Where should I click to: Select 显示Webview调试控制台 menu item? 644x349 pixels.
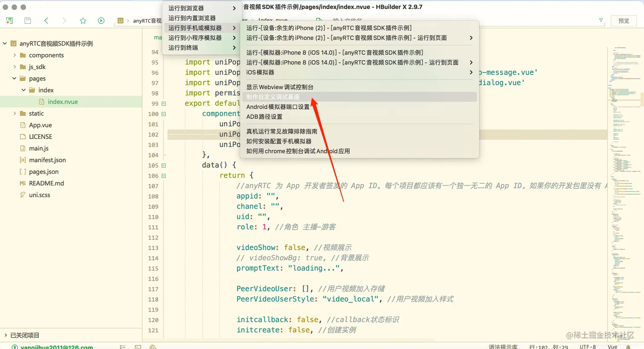coord(359,87)
